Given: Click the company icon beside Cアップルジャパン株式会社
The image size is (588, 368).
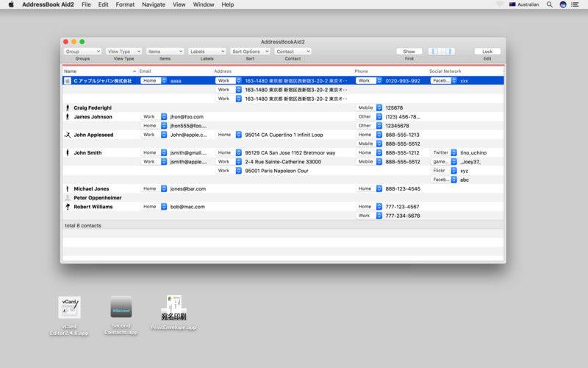Looking at the screenshot, I should pyautogui.click(x=68, y=81).
